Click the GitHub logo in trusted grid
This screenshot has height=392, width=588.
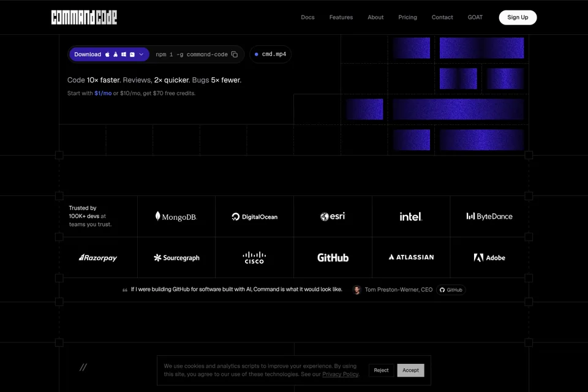(333, 258)
